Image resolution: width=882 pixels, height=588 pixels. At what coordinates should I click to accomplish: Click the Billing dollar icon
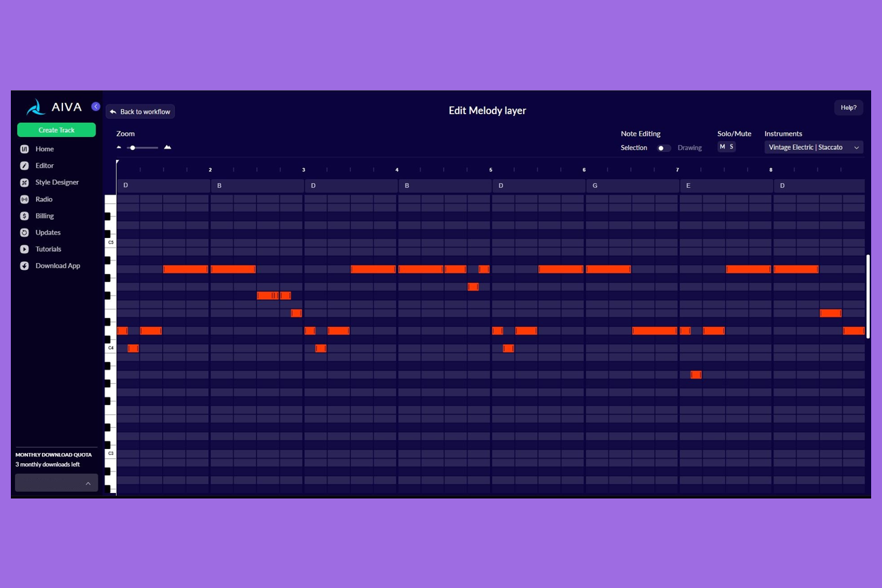tap(24, 216)
